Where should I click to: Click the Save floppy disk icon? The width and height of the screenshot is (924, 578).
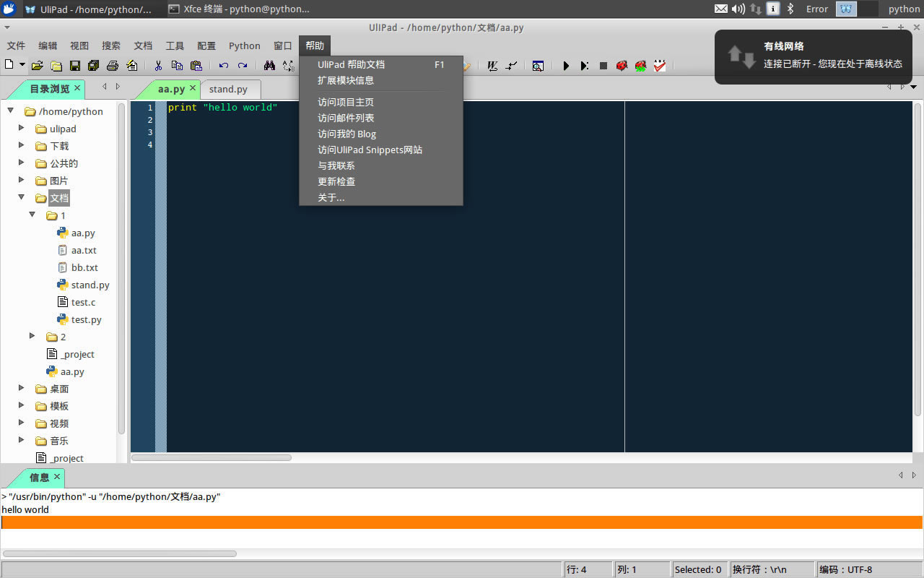point(74,66)
